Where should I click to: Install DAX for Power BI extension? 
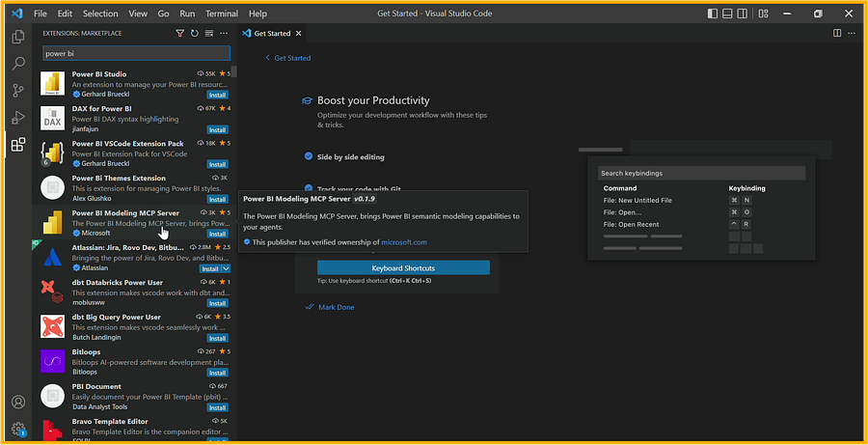[217, 129]
